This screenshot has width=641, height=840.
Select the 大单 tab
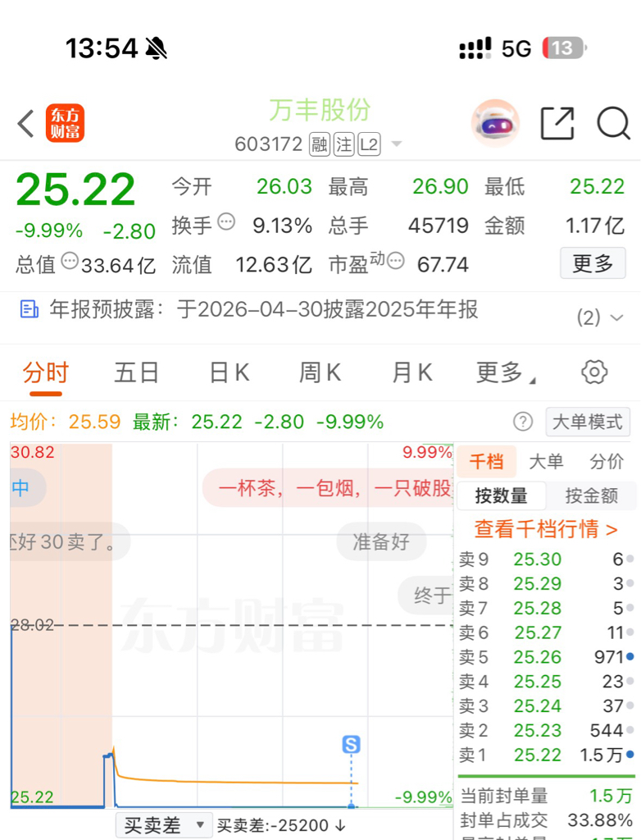tap(546, 461)
